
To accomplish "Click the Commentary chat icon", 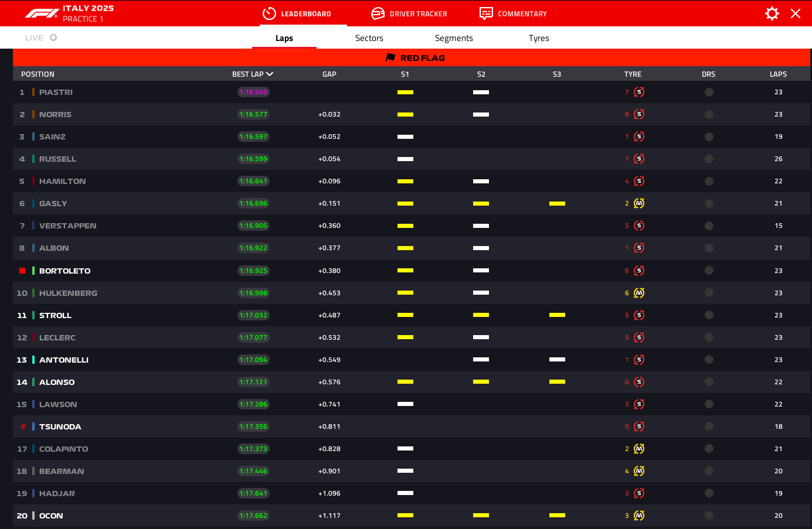I will pos(486,13).
